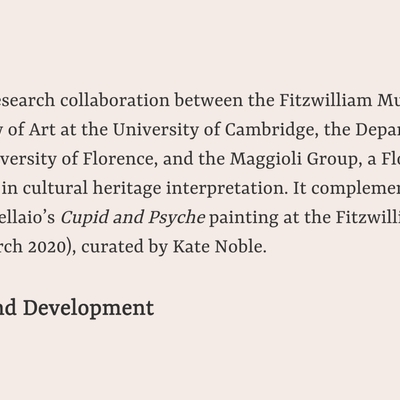Click the Development heading text
Viewport: 400px width, 400px height.
pyautogui.click(x=88, y=308)
